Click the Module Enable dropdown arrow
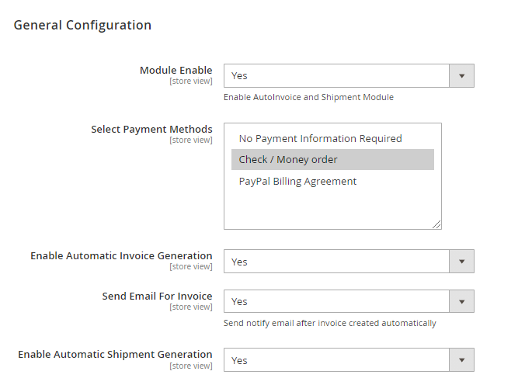 click(461, 76)
